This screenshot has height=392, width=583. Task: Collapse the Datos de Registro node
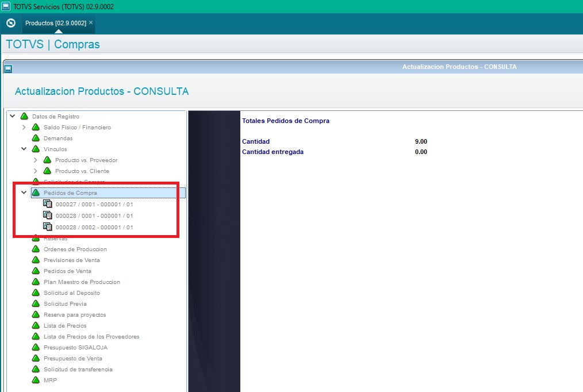tap(12, 116)
